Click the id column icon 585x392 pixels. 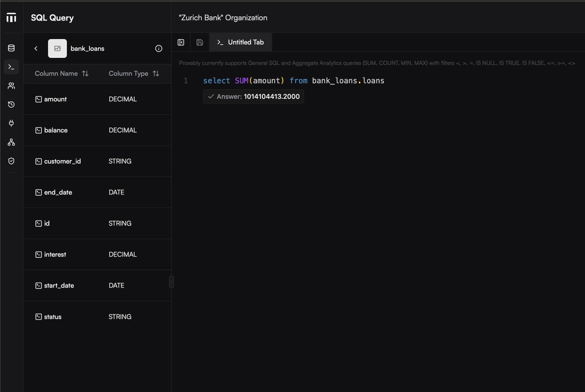tap(39, 224)
